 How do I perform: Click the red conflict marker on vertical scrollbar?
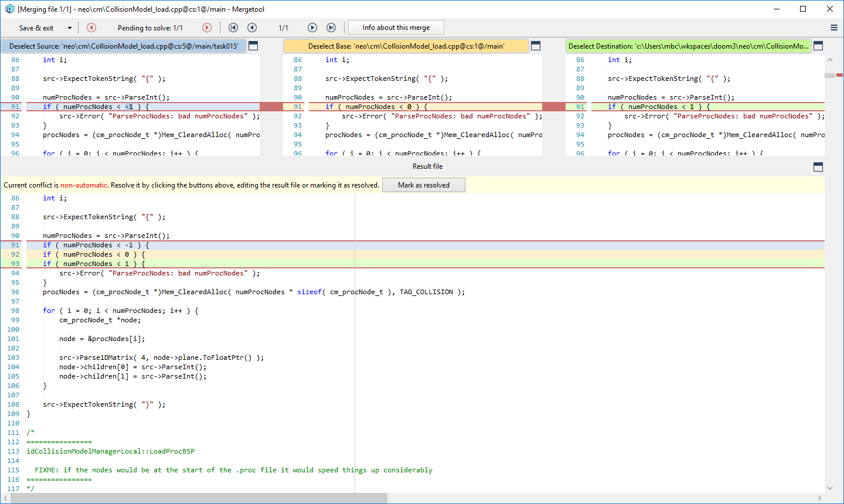click(840, 75)
